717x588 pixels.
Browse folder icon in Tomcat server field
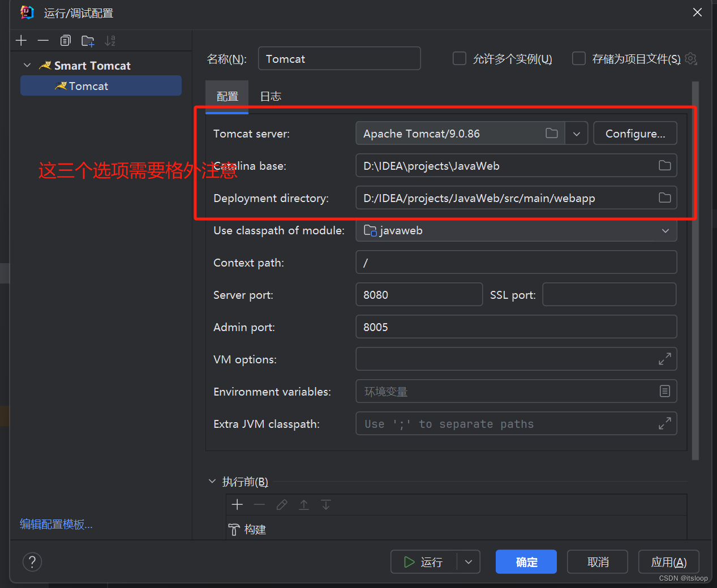pos(552,134)
